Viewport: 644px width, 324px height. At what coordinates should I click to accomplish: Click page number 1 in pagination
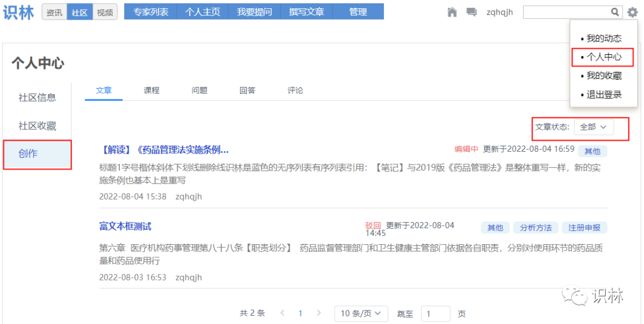tap(300, 314)
